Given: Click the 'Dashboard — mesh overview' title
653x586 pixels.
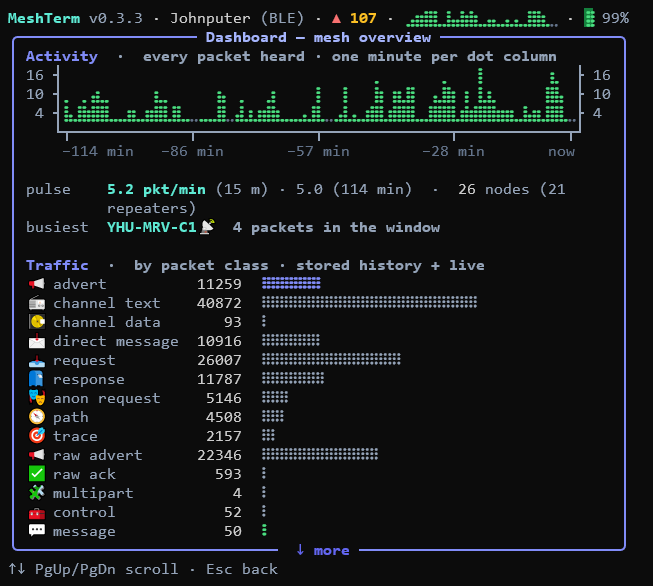Looking at the screenshot, I should (x=319, y=37).
